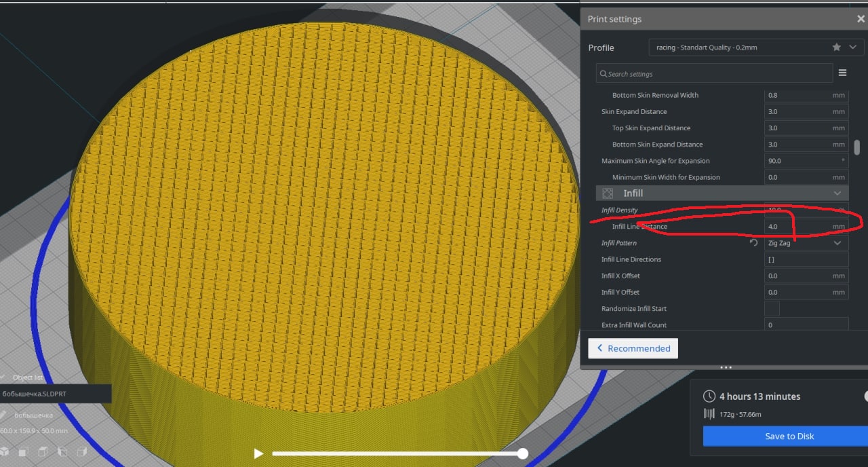Open the settings visibility hamburger menu
The image size is (868, 467).
pyautogui.click(x=843, y=73)
